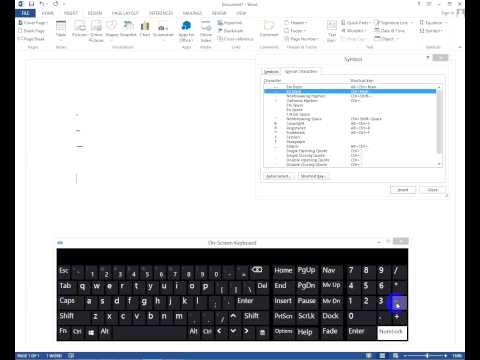This screenshot has width=480, height=360.
Task: Open the FILE tab
Action: coord(25,13)
